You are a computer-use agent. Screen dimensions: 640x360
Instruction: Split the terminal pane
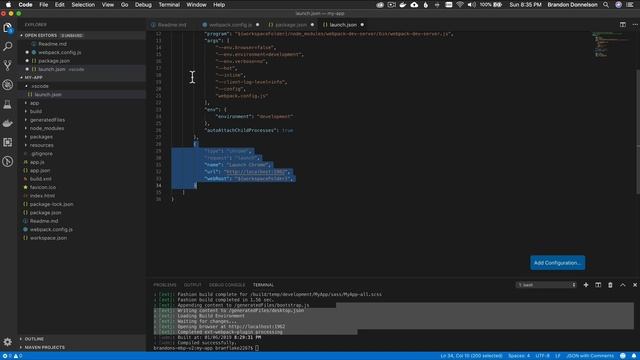coord(598,285)
